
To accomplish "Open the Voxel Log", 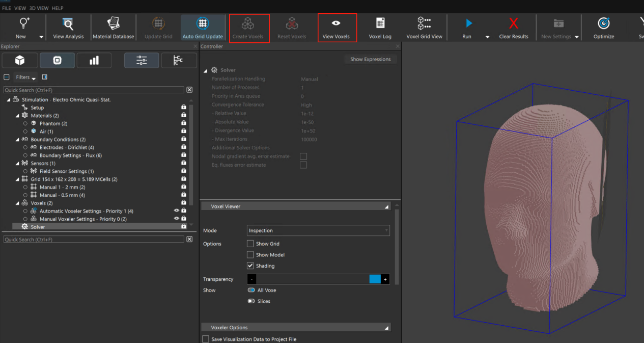I will (380, 24).
